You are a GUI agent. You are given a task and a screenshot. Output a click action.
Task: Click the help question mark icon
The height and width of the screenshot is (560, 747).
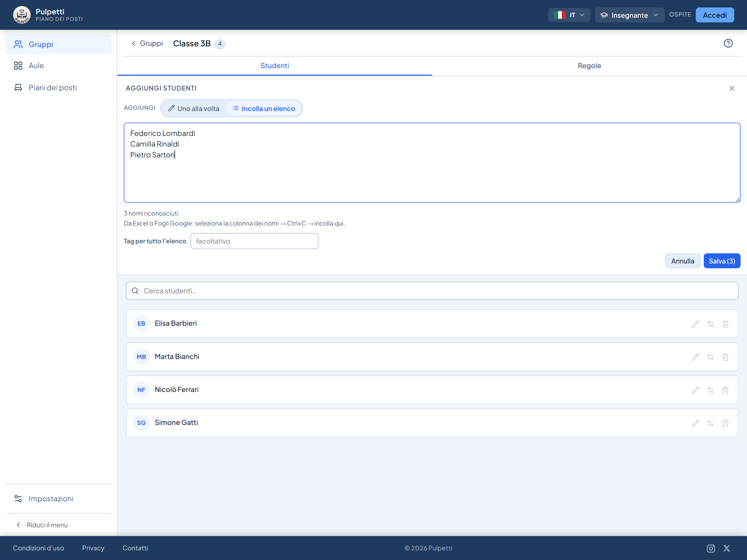coord(728,44)
